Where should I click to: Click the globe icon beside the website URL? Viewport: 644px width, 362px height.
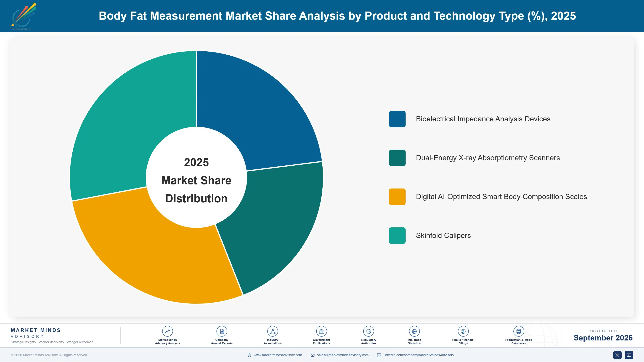[249, 355]
